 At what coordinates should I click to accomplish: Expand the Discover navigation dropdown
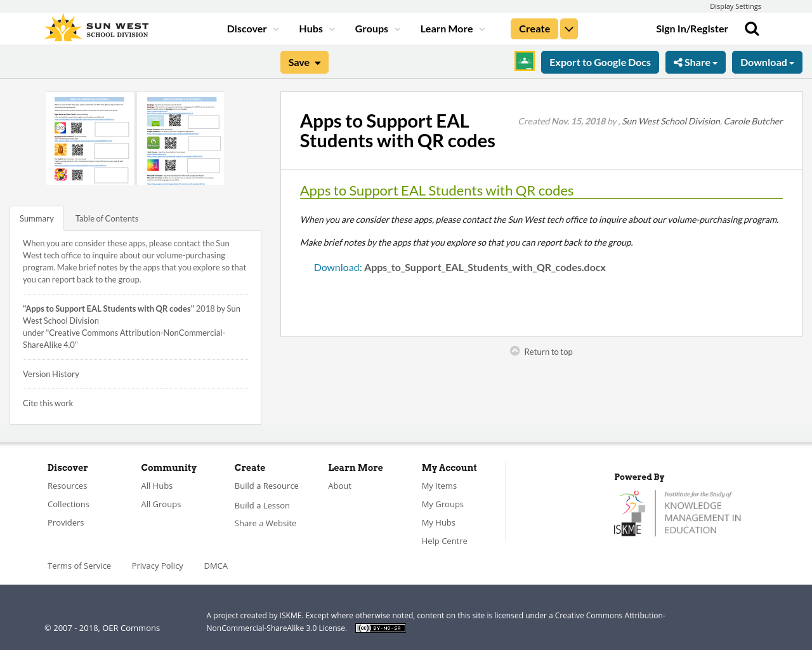pos(251,28)
